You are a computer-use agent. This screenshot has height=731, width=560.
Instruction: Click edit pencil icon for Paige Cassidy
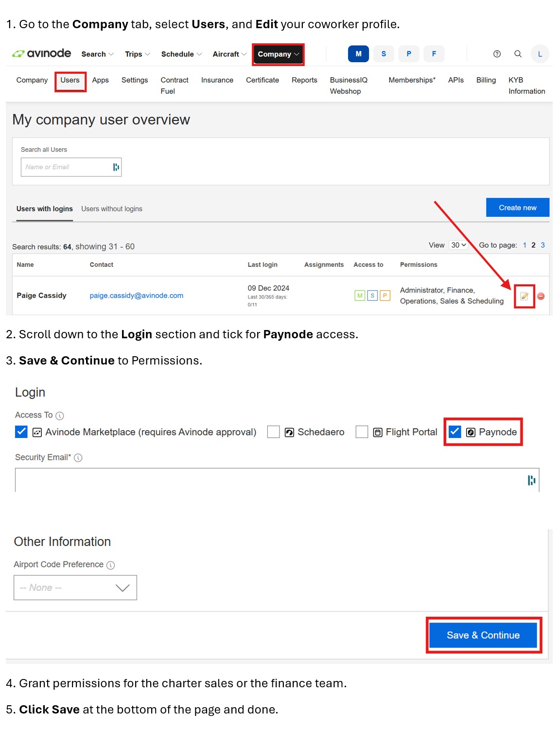coord(524,296)
